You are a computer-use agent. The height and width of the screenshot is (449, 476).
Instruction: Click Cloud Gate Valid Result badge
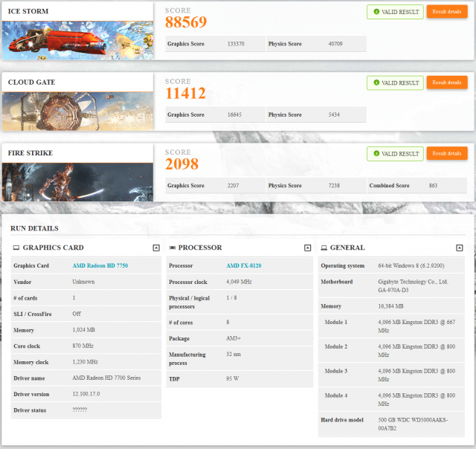coord(395,83)
